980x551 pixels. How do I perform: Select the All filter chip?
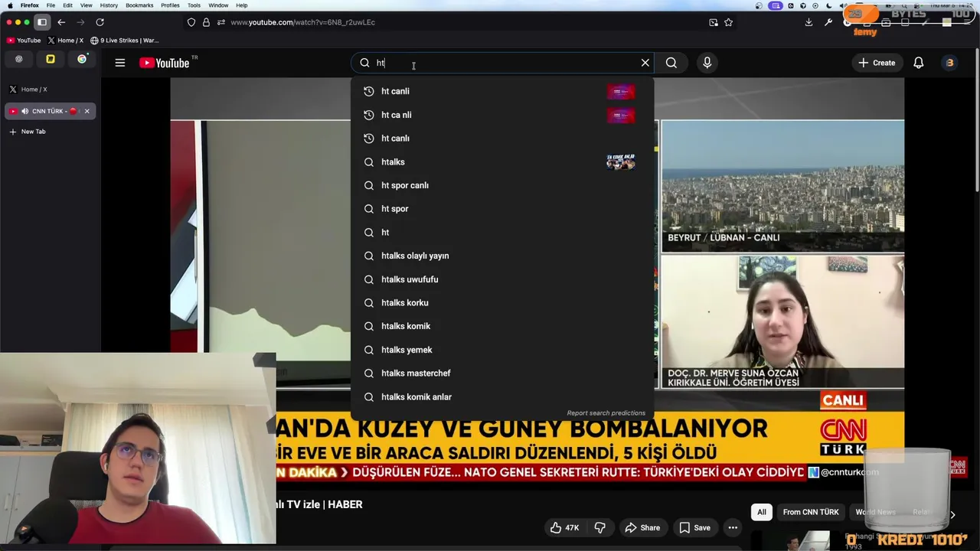[762, 512]
